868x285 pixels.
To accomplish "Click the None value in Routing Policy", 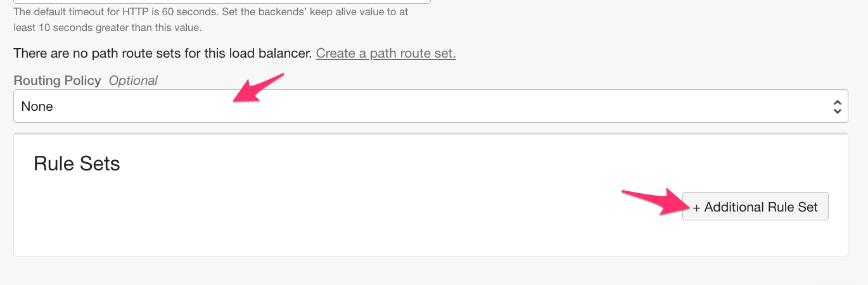I will pyautogui.click(x=37, y=106).
